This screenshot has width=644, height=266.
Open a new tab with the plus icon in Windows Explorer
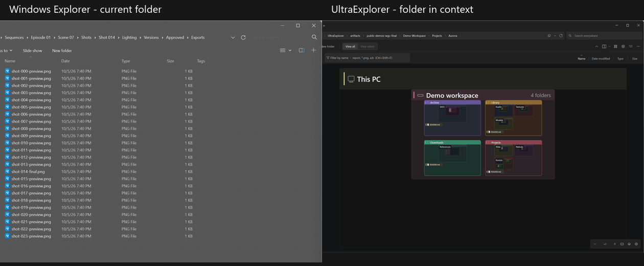[314, 50]
